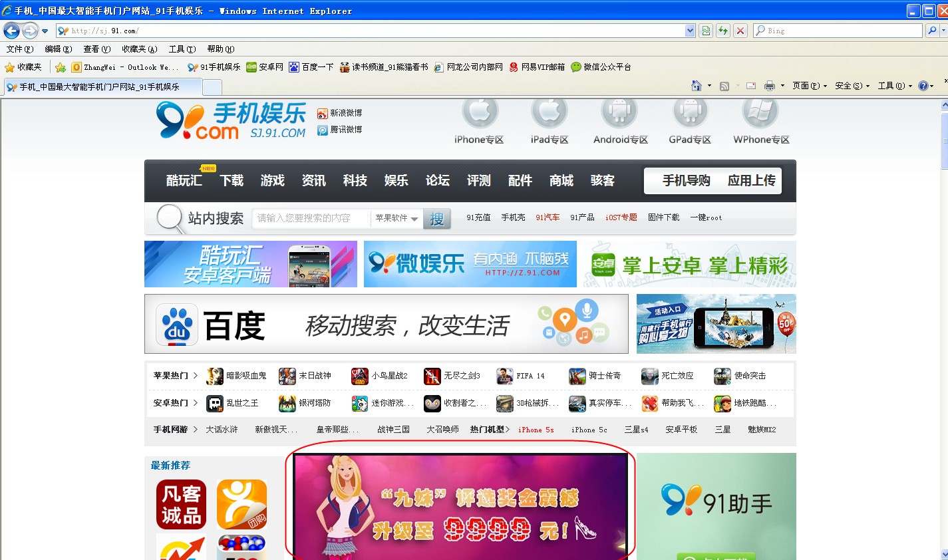The height and width of the screenshot is (560, 948).
Task: Open the 工具(O) command bar dropdown
Action: coord(895,86)
